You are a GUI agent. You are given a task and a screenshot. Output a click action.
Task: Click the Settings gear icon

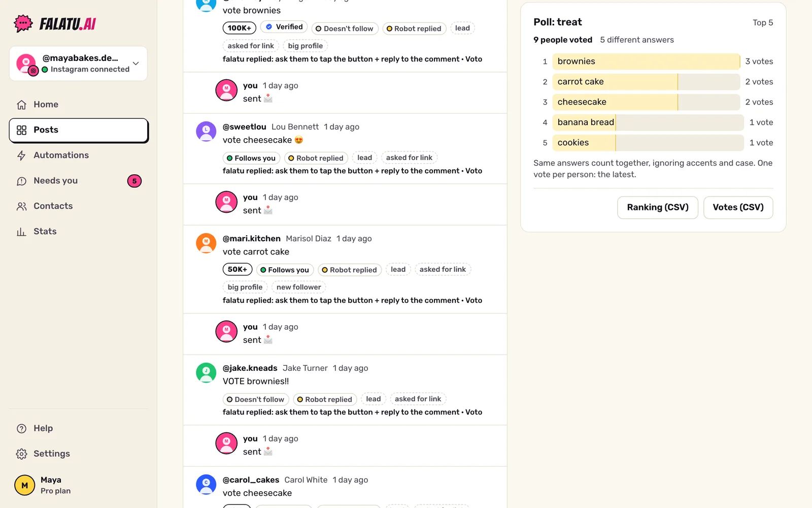21,454
